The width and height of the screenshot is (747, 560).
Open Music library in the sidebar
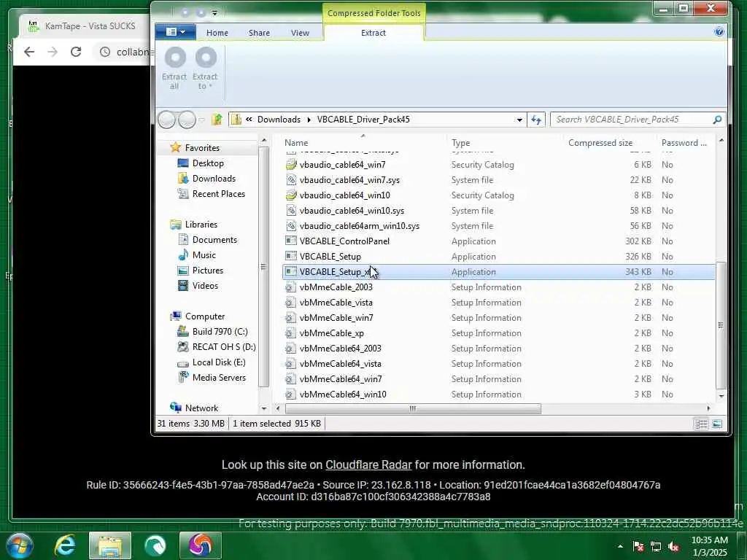204,255
